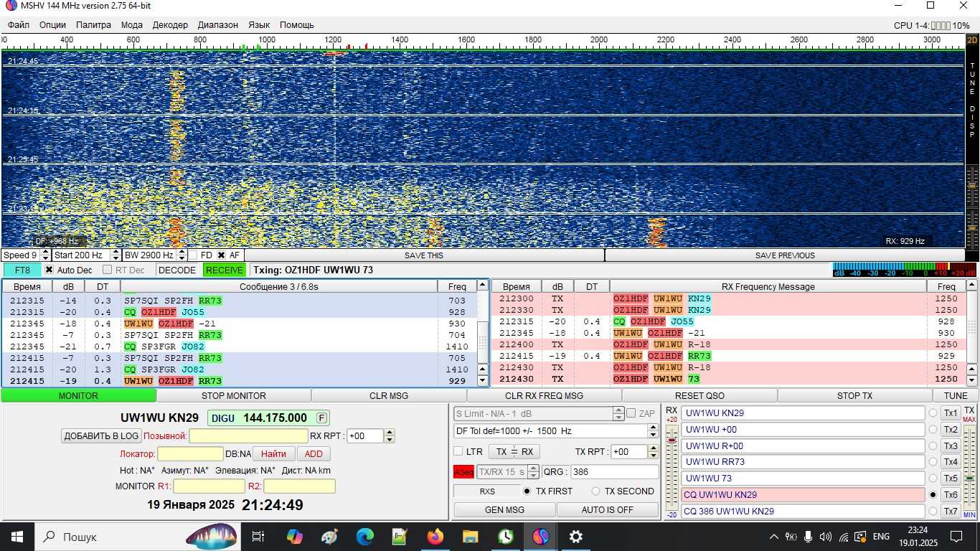Click the GEN MSG button

pos(504,510)
